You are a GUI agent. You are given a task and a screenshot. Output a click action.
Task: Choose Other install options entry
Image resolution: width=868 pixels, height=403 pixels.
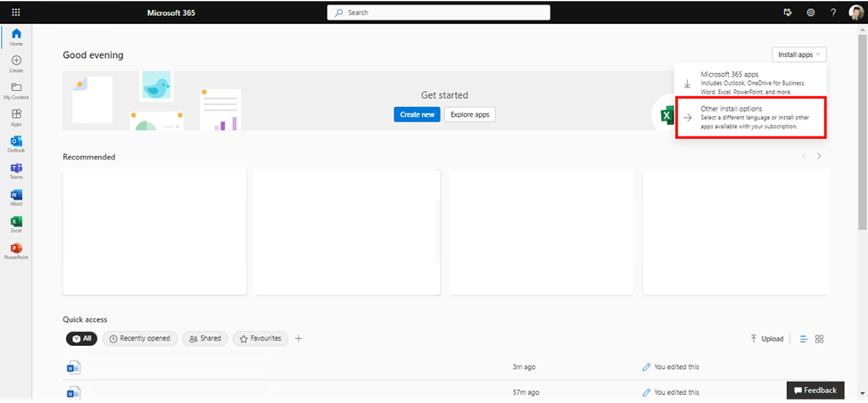[x=750, y=118]
